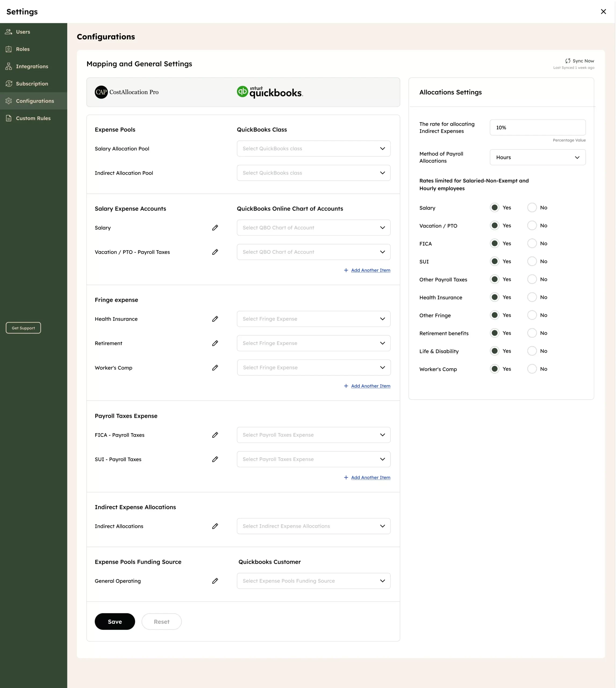Click plus icon under Salary Expense Accounts
This screenshot has width=616, height=688.
(x=346, y=270)
